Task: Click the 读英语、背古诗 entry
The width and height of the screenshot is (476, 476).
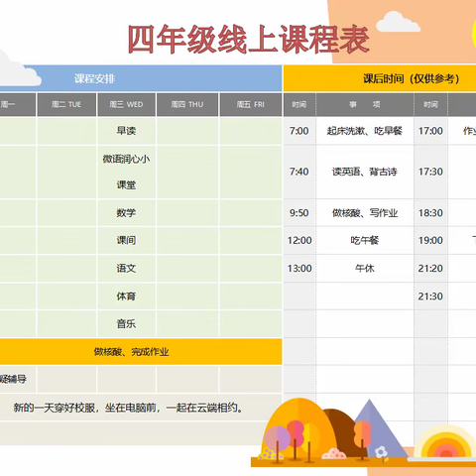Action: (x=365, y=172)
